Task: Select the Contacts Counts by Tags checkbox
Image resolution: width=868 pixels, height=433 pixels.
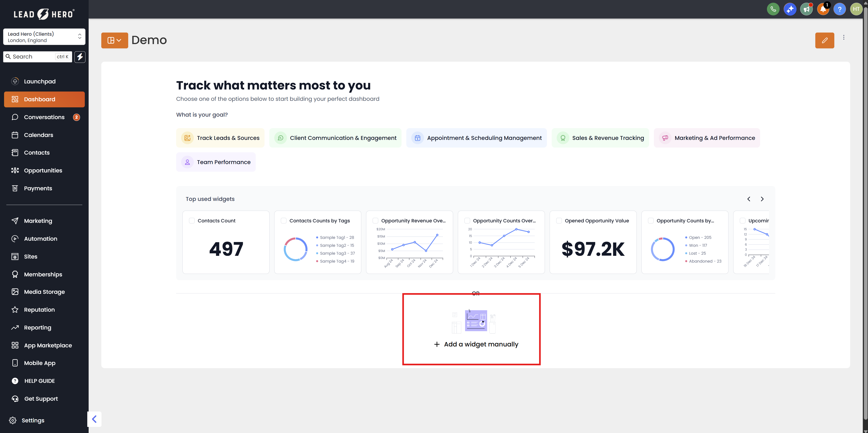Action: [x=283, y=221]
